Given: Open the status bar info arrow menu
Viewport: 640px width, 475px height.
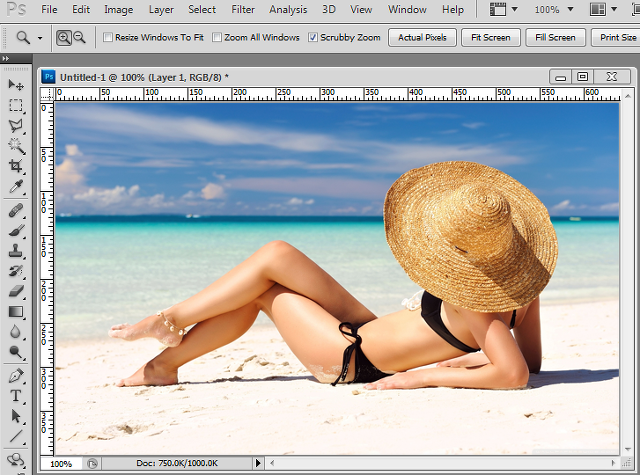Looking at the screenshot, I should 258,463.
